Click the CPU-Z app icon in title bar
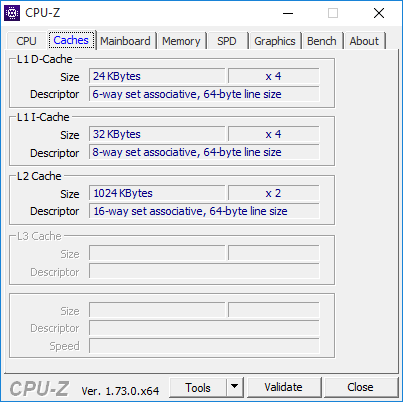Viewport: 403px width, 402px height. point(12,13)
